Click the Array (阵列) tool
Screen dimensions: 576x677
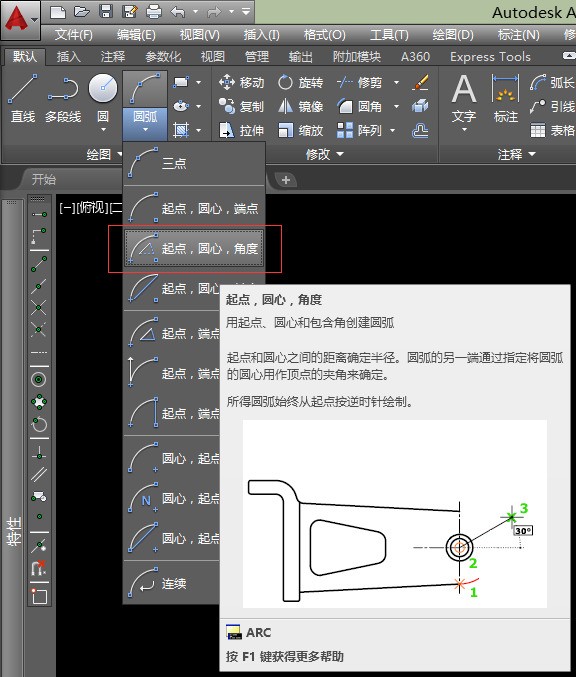point(360,130)
